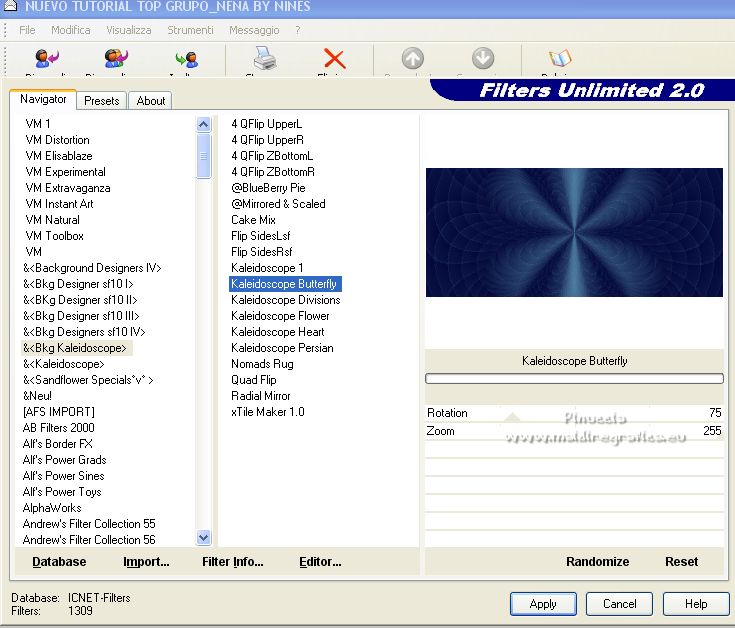Screen dimensions: 735x628
Task: Open the question mark help menu
Action: click(298, 30)
